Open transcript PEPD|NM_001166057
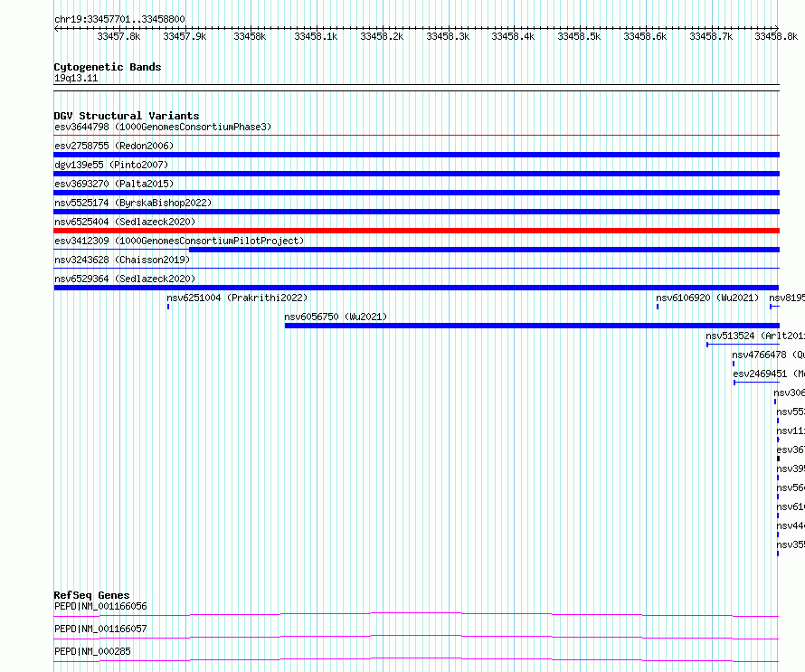 click(x=100, y=629)
